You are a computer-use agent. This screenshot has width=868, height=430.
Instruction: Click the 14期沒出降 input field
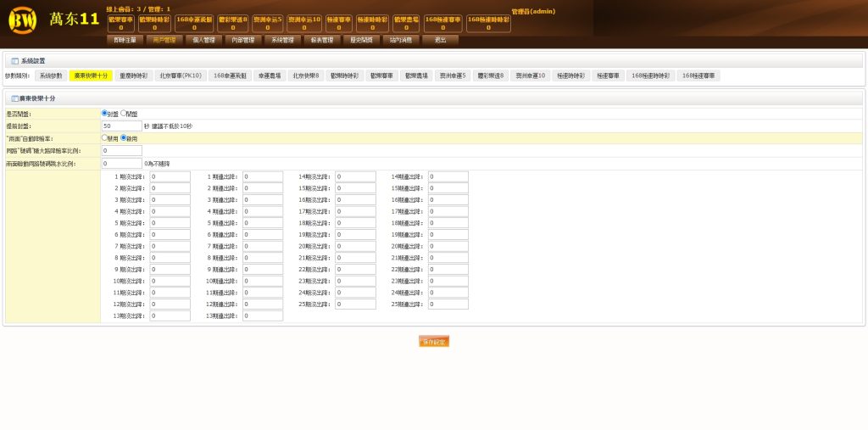click(x=355, y=176)
